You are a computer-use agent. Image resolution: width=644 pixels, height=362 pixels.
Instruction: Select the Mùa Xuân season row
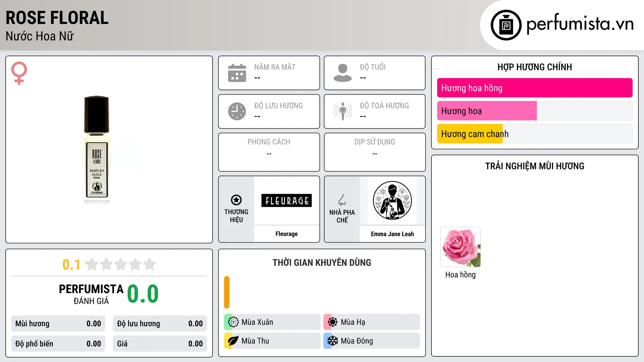pyautogui.click(x=272, y=322)
